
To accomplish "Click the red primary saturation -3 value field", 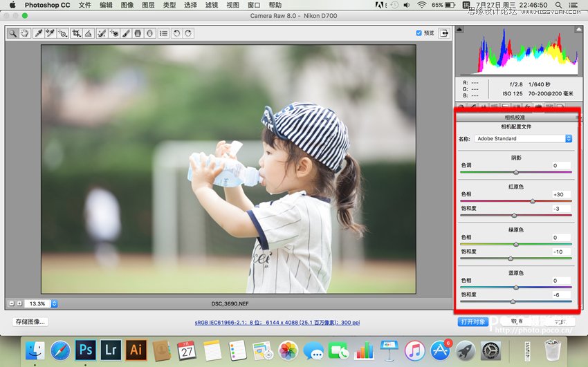I will point(562,209).
